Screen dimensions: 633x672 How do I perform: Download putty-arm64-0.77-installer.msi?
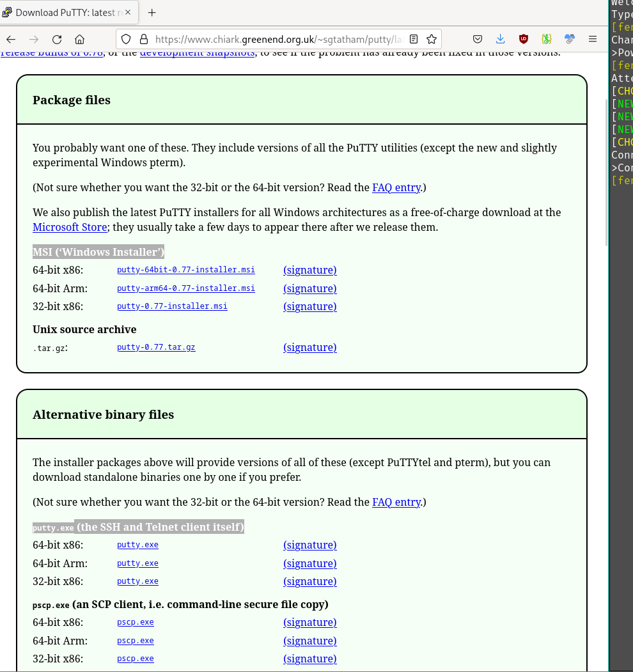(x=186, y=288)
